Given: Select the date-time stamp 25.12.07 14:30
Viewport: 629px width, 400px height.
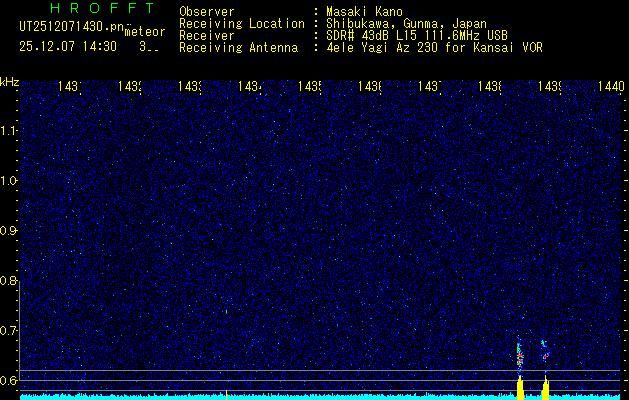Looking at the screenshot, I should [x=68, y=47].
